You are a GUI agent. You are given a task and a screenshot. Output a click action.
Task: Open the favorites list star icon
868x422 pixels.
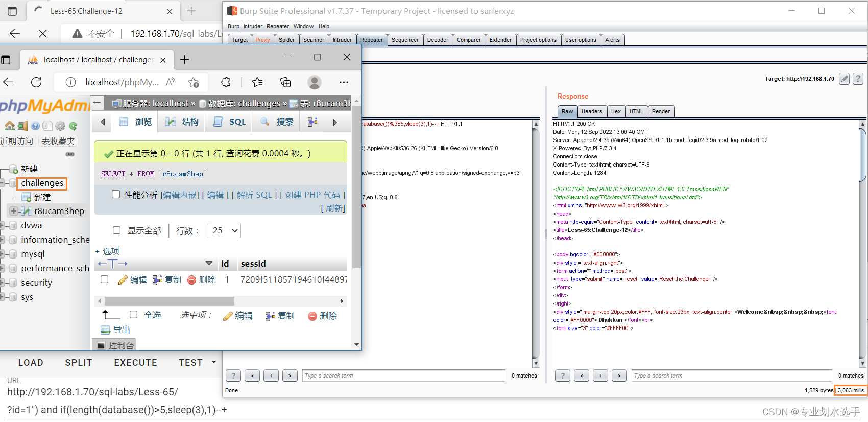257,82
